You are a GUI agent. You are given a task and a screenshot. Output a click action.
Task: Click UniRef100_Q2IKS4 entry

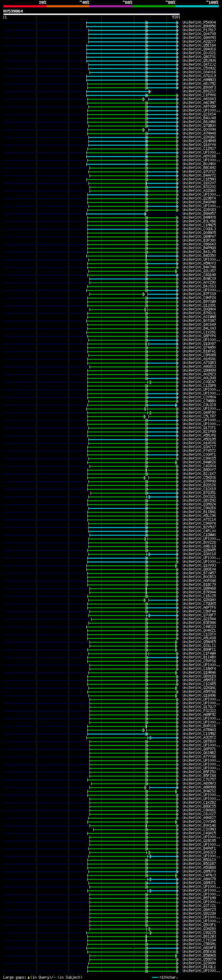(199, 114)
